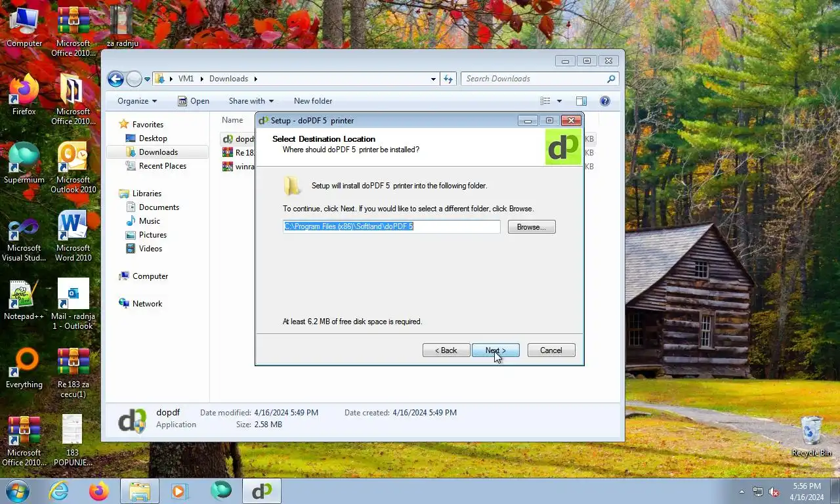Select the winrar file row
The height and width of the screenshot is (504, 840).
[239, 167]
